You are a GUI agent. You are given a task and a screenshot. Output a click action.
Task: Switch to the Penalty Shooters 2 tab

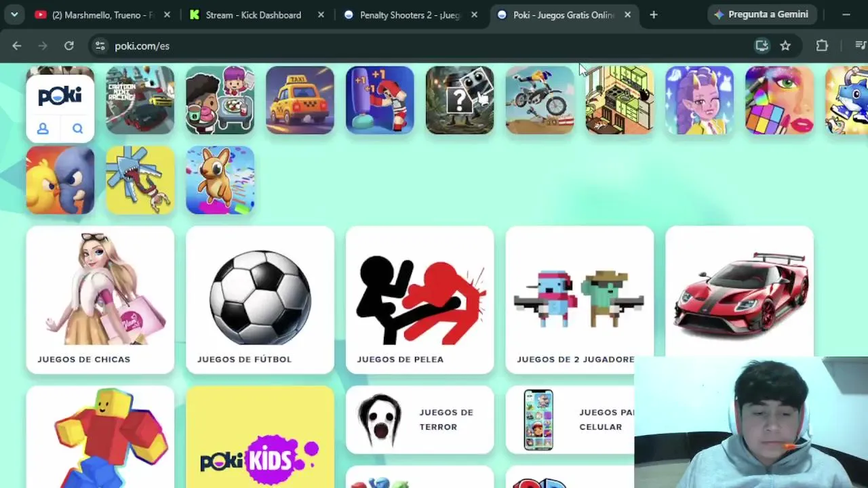coord(412,14)
